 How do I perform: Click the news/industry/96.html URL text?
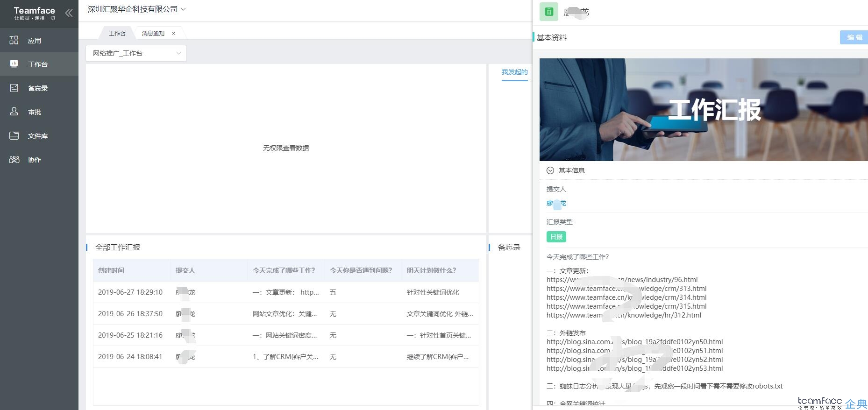click(622, 280)
